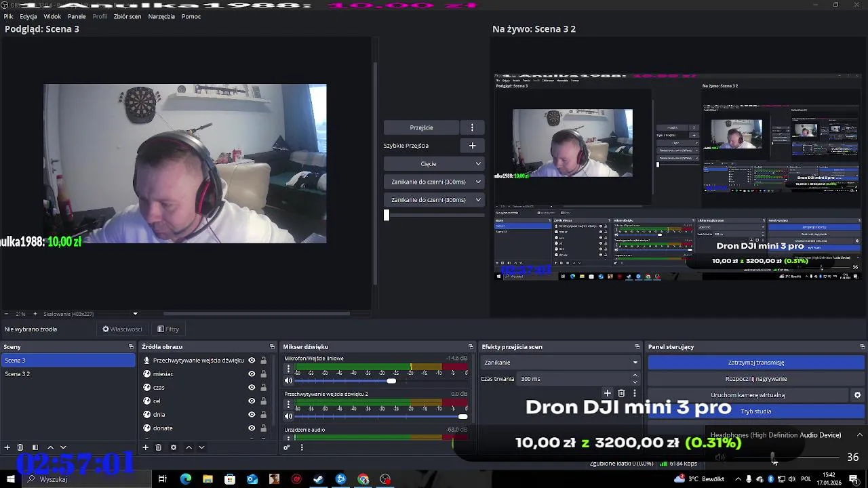Screen dimensions: 868x488
Task: Open virtual camera settings gear
Action: tap(857, 395)
